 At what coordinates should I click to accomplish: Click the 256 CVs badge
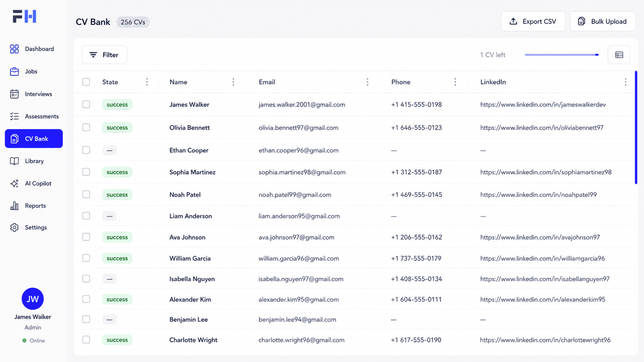coord(133,22)
